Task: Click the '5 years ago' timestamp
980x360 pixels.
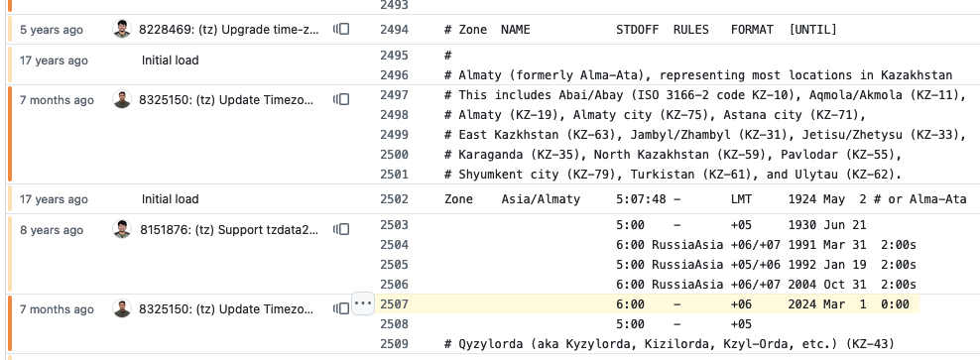Action: pyautogui.click(x=52, y=30)
